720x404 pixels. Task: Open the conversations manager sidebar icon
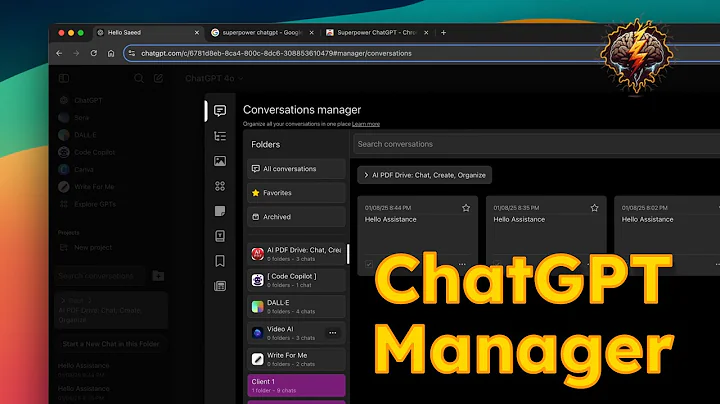pos(220,111)
